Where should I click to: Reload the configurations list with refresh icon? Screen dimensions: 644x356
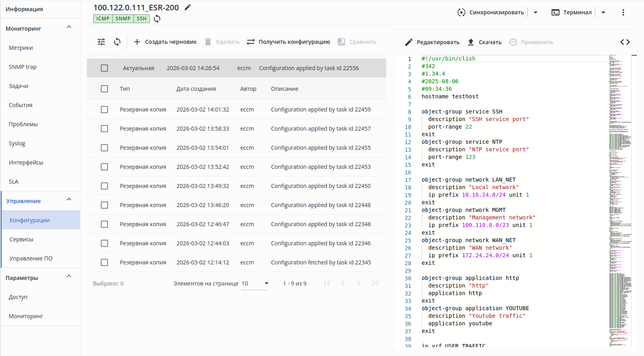tap(117, 42)
